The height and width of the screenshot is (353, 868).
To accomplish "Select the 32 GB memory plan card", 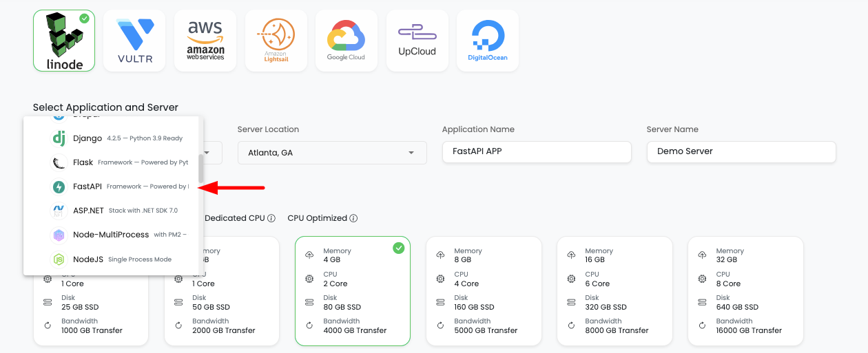I will coord(745,291).
